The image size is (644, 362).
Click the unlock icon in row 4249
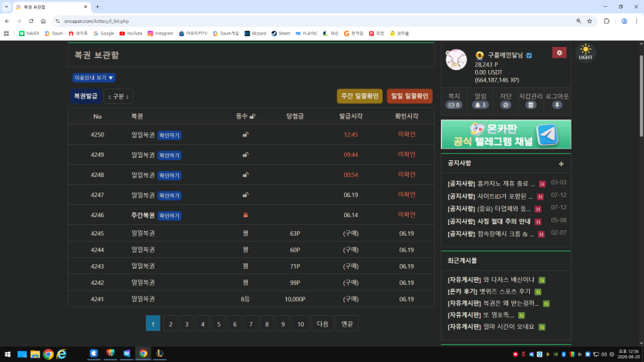(245, 155)
